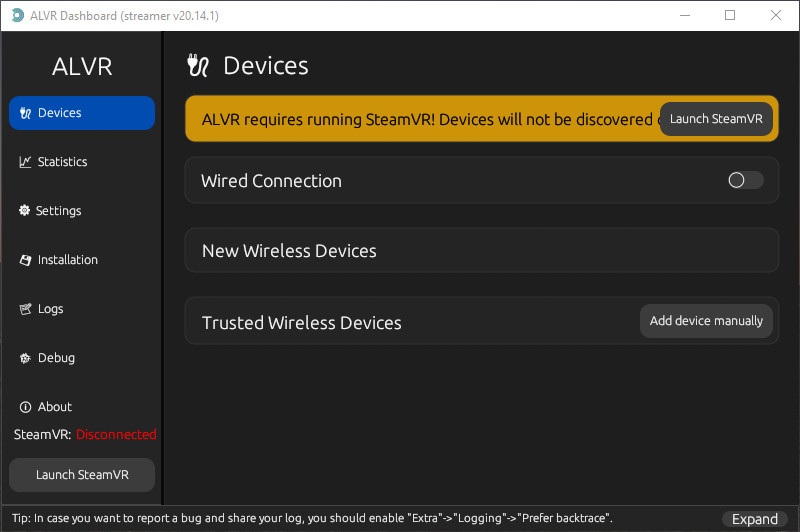Open the Devices tab in the sidebar

click(82, 113)
